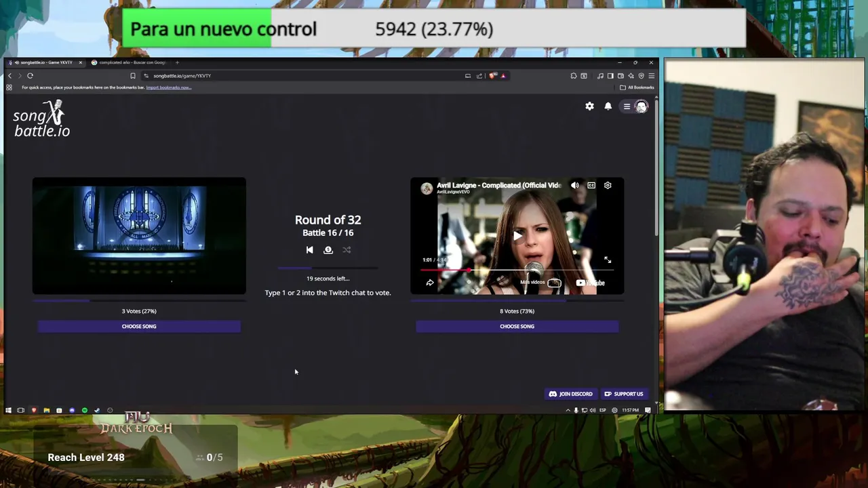Viewport: 868px width, 488px height.
Task: Open AvrilLavigneVEVO channel avatar
Action: pos(427,188)
